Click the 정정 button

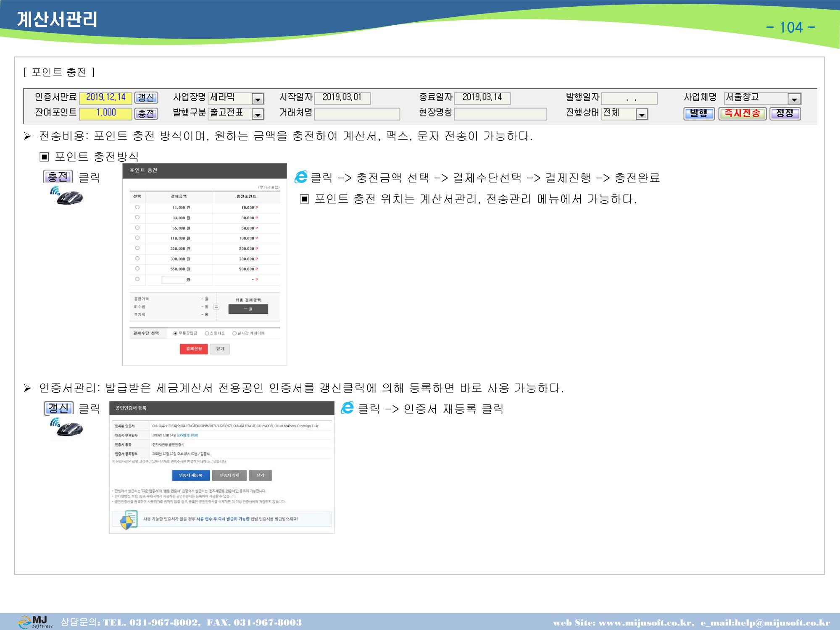(785, 114)
